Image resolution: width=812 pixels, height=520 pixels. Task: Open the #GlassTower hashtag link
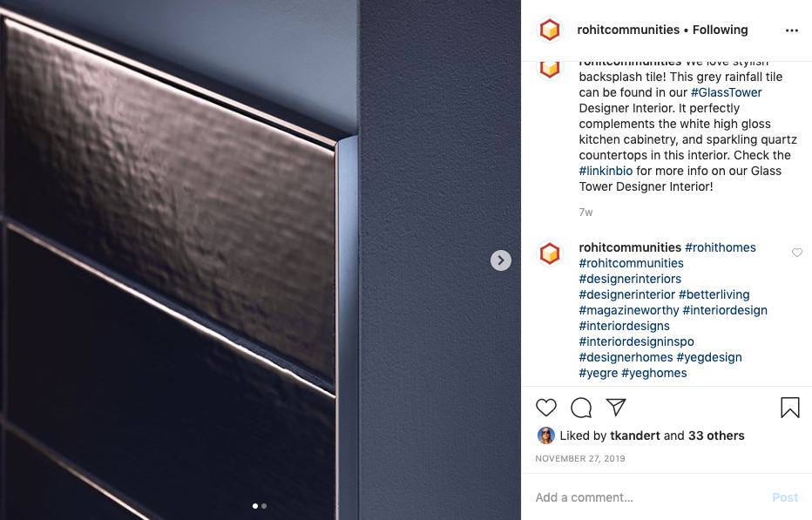click(726, 92)
